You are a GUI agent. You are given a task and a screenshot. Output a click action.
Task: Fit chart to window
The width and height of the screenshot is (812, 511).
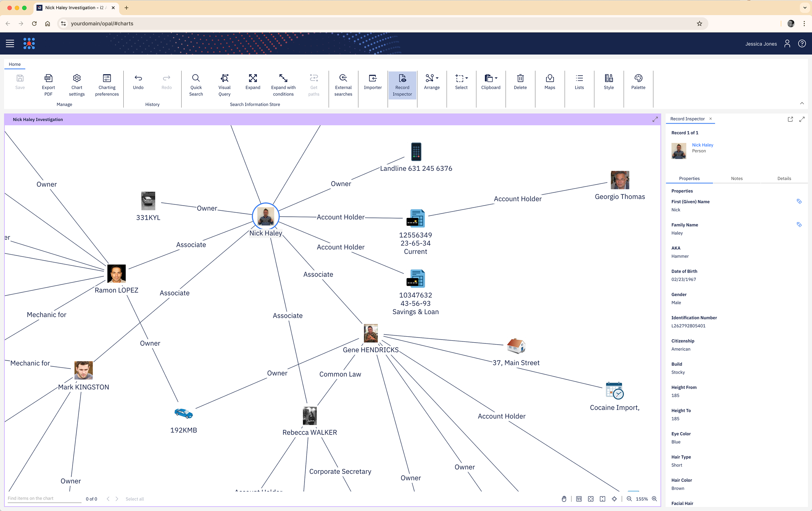(x=591, y=499)
